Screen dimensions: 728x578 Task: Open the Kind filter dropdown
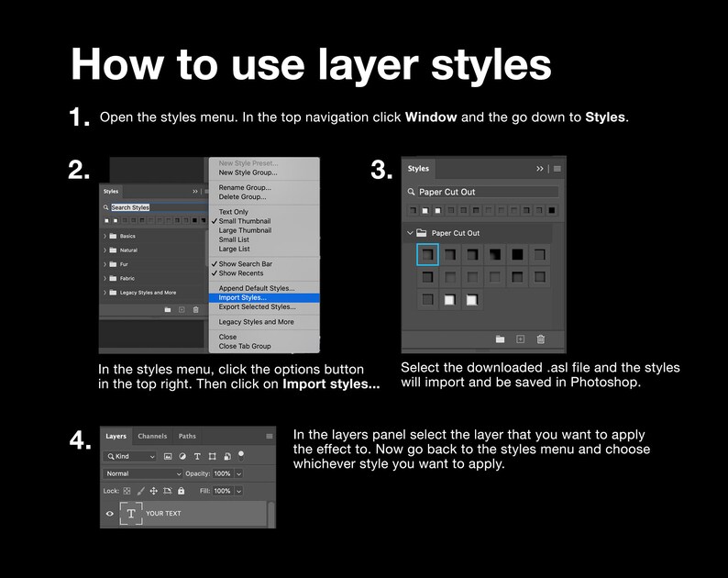(129, 457)
